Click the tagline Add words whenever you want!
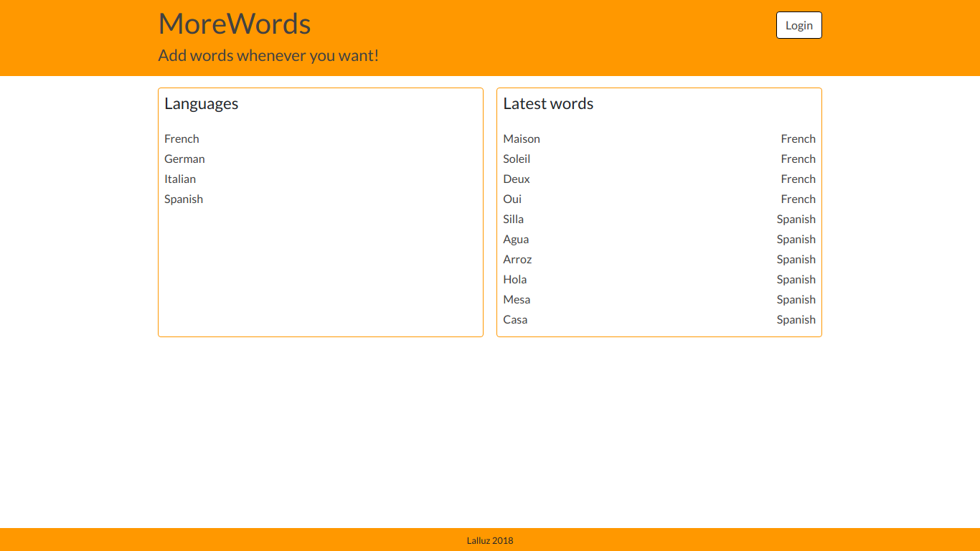The height and width of the screenshot is (551, 980). pyautogui.click(x=268, y=55)
